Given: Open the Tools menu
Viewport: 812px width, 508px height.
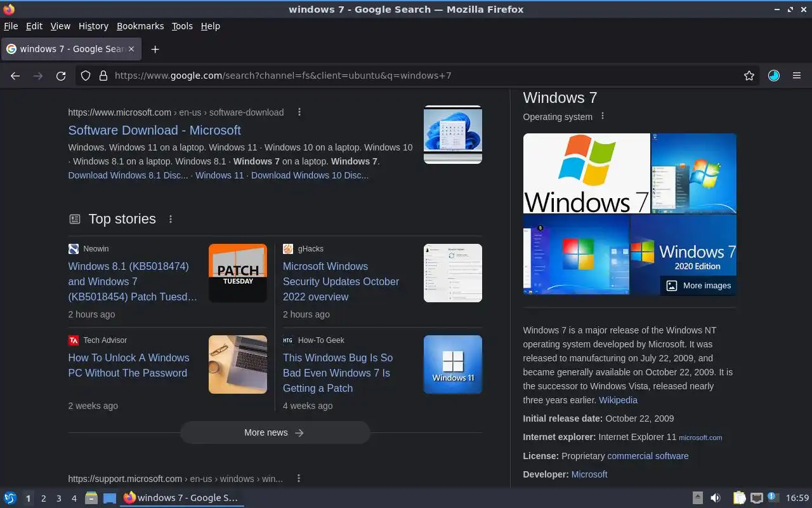Looking at the screenshot, I should [x=182, y=26].
